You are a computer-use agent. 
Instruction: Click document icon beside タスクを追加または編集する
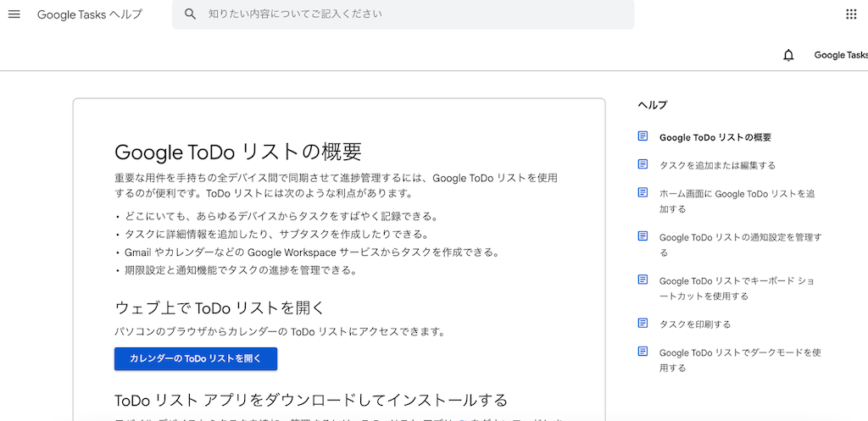pos(643,164)
